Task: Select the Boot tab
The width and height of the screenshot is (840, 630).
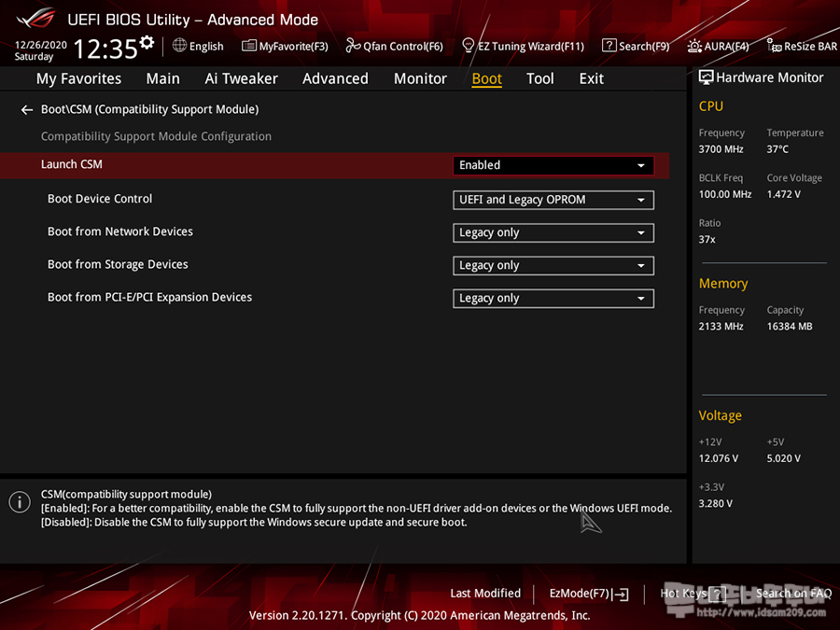Action: 486,78
